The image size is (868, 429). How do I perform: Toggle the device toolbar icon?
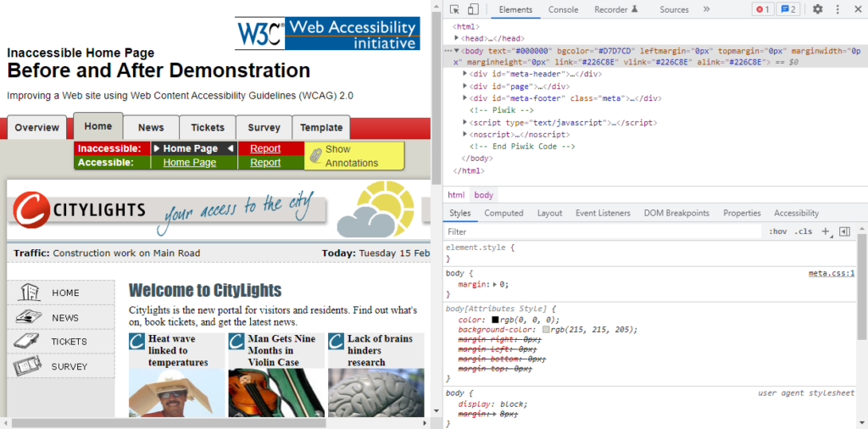coord(473,9)
